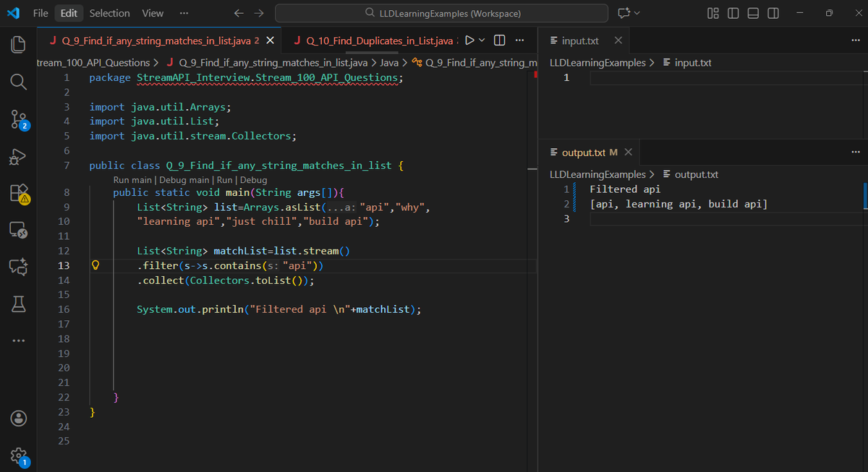This screenshot has height=472, width=868.
Task: Open the Source Control view
Action: pos(17,118)
